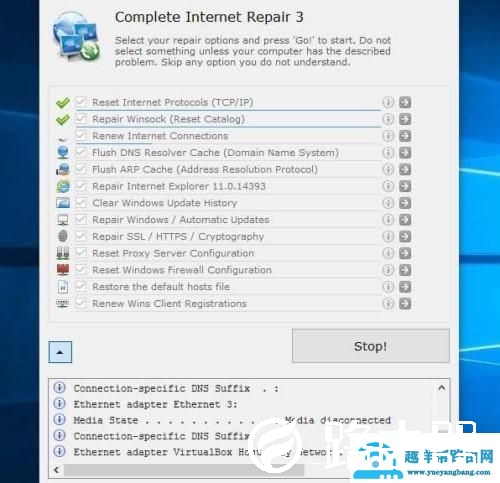
Task: Click info icon for Clear Windows Update History
Action: (x=388, y=203)
